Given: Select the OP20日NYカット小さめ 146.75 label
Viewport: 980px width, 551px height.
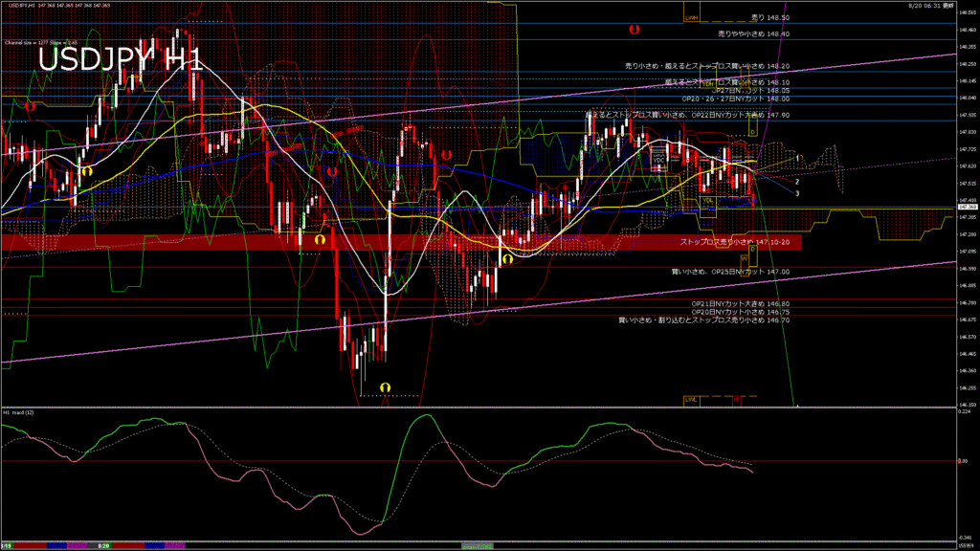Looking at the screenshot, I should [x=741, y=312].
